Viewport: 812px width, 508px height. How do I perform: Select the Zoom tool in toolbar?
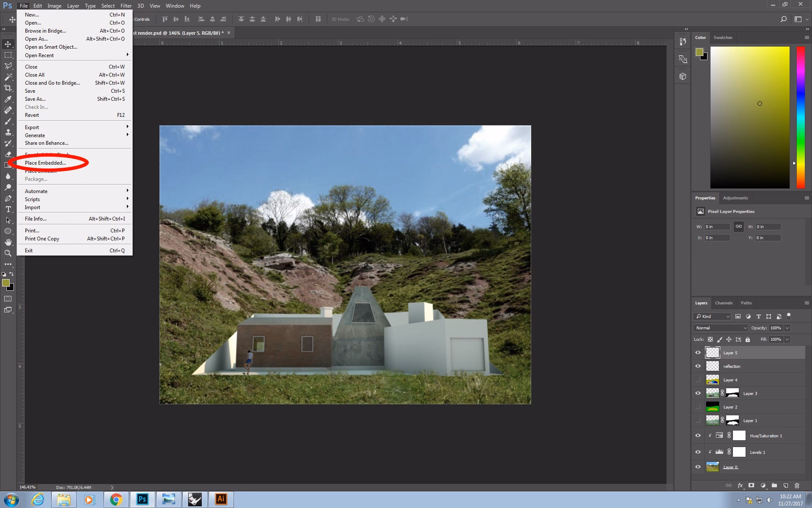[8, 253]
